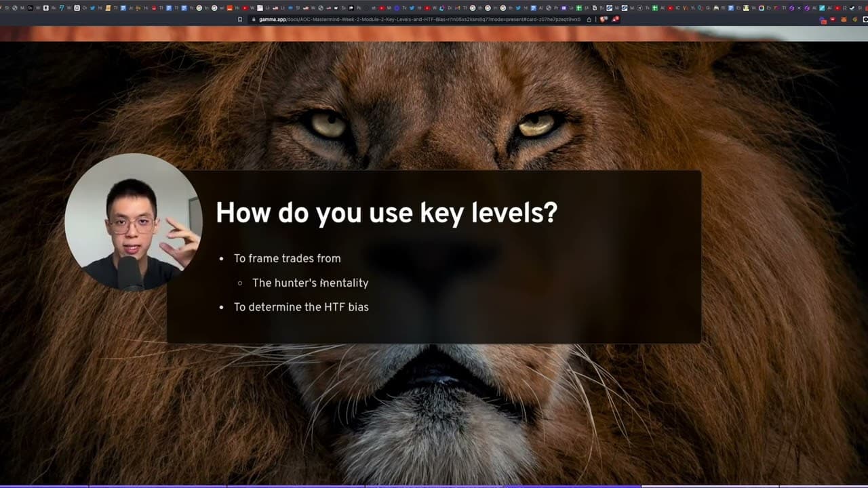
Task: Click the sub-bullet "The hunter's mentality"
Action: point(311,283)
